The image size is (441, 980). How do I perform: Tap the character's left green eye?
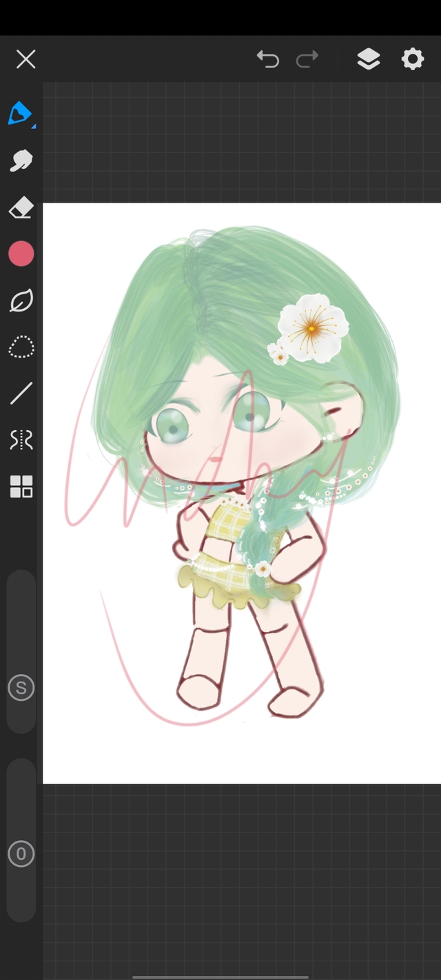click(170, 425)
